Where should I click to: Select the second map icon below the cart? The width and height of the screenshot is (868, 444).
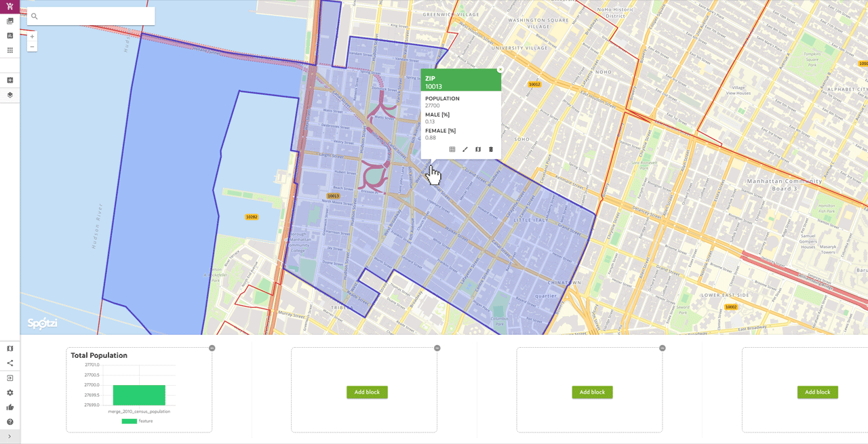[x=9, y=35]
